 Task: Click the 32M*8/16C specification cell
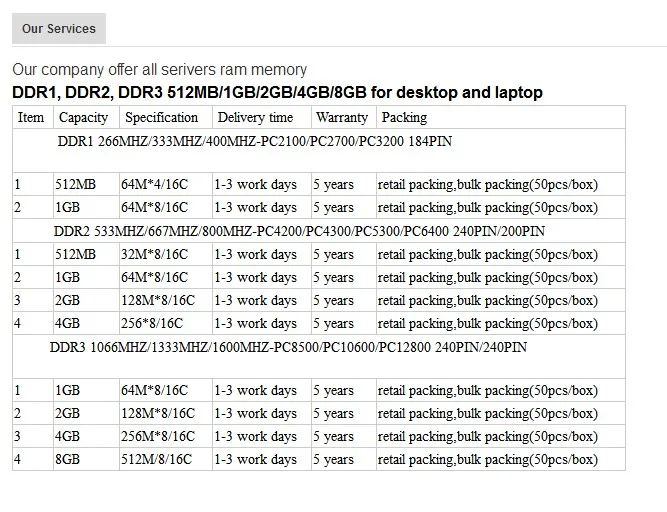(x=154, y=254)
